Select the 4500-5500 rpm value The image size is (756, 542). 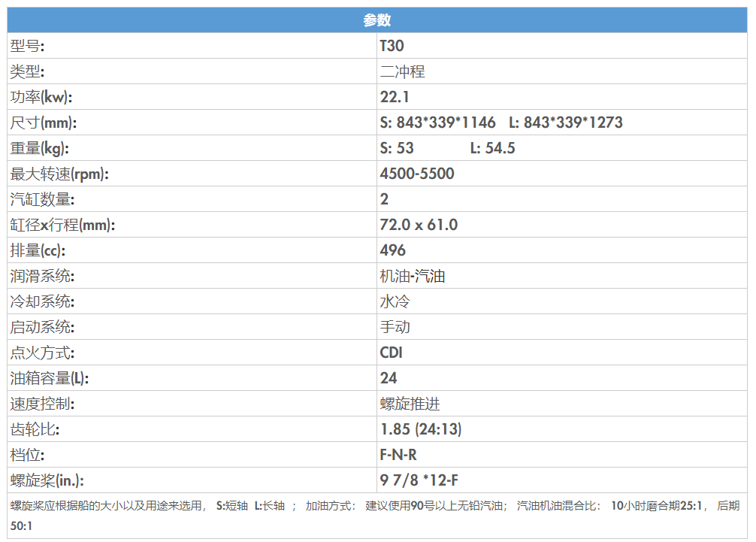(x=417, y=174)
